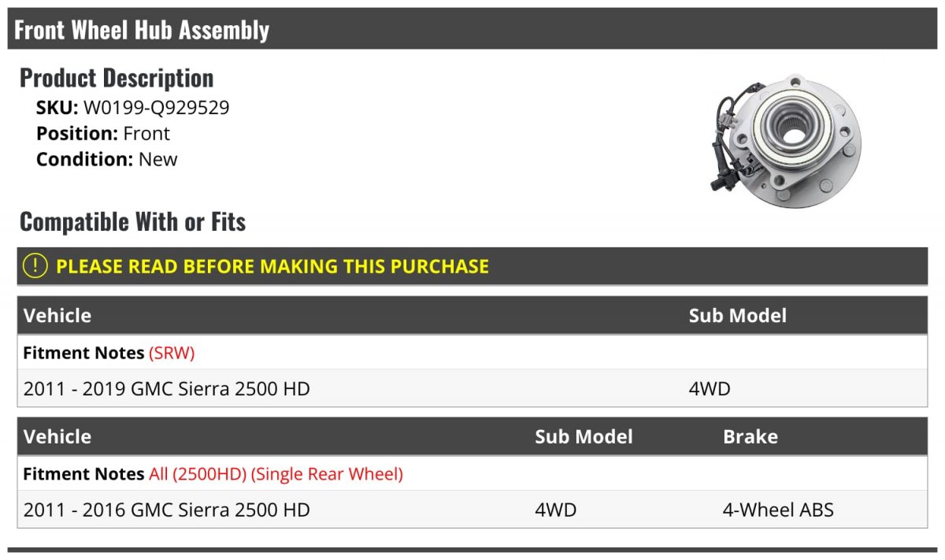This screenshot has width=945, height=560.
Task: Select the Product Description heading
Action: pos(117,78)
